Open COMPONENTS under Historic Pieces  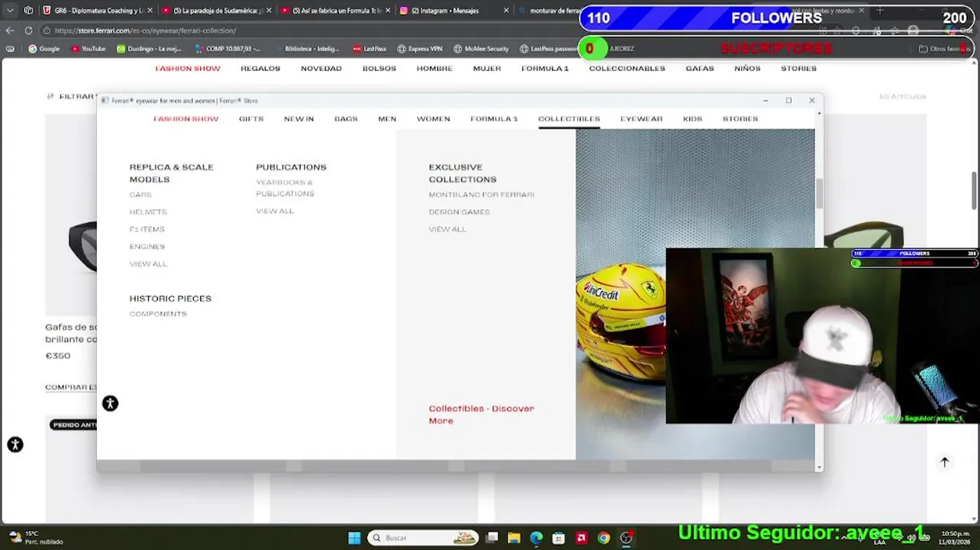(x=158, y=314)
